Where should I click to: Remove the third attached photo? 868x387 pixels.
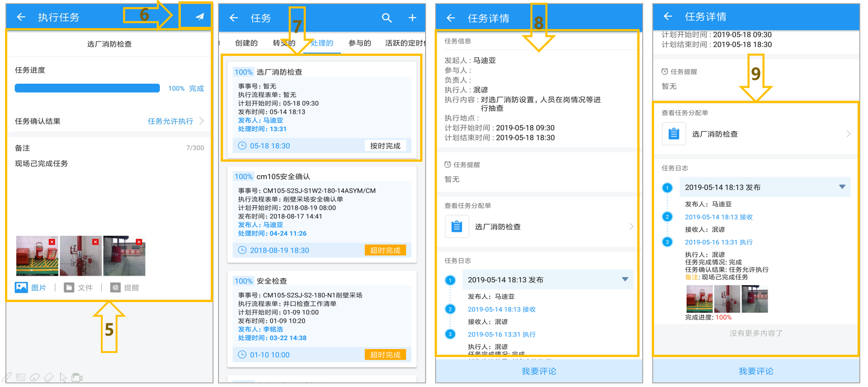tap(139, 242)
